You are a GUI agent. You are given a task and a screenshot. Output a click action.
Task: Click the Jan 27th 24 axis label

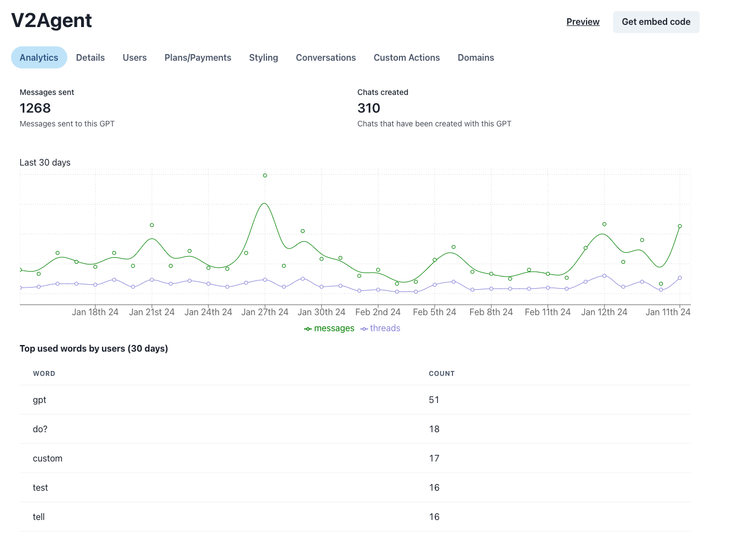tap(265, 312)
